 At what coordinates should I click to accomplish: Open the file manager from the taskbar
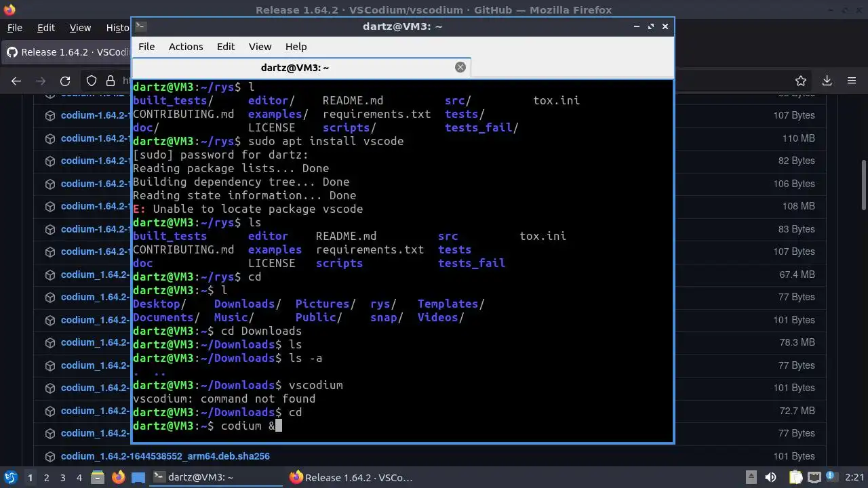97,477
